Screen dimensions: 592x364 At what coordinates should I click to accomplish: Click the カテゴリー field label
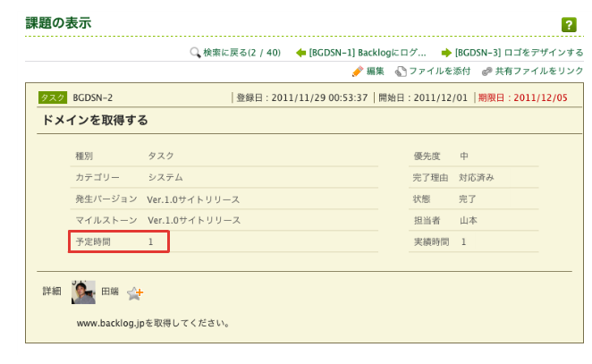(x=97, y=177)
